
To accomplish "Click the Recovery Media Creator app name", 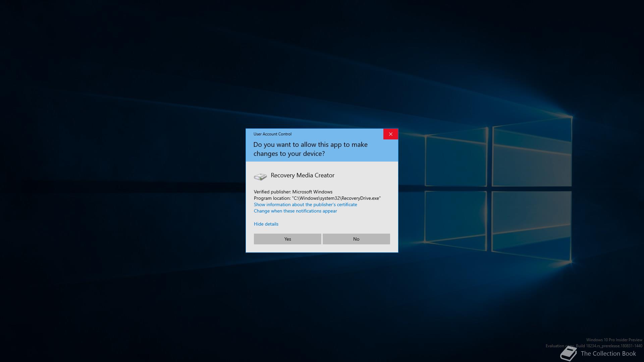I will pyautogui.click(x=302, y=175).
